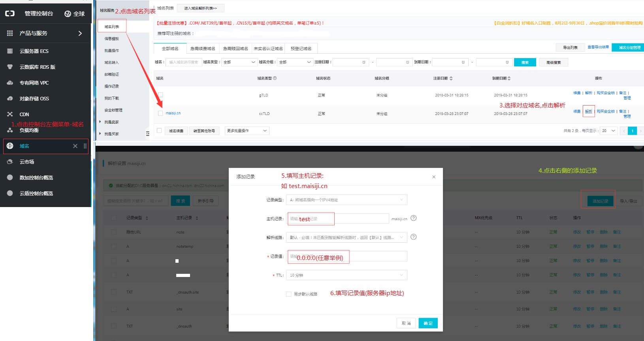Collapse the domain service side menu icon

point(148,134)
